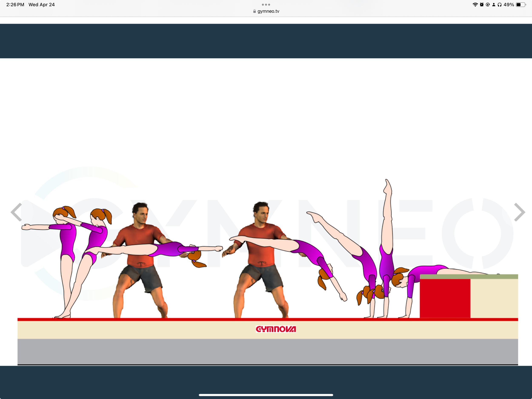
Task: Open the headphones audio status icon
Action: point(500,4)
